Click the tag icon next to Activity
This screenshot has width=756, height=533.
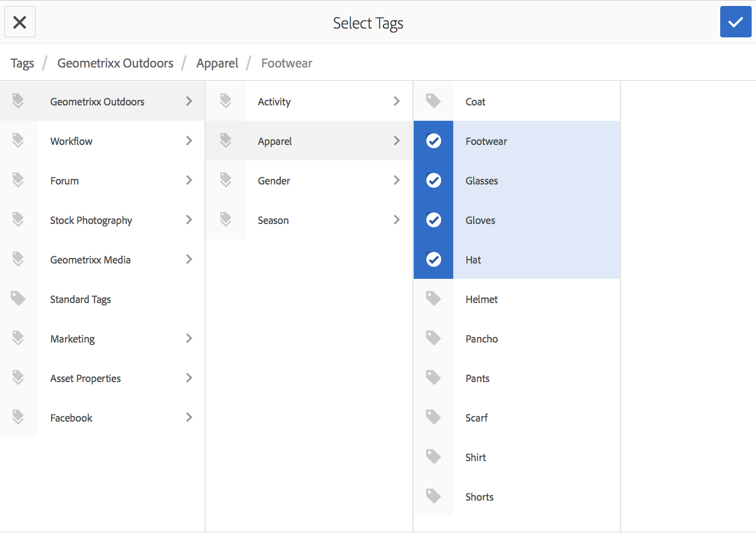[226, 101]
